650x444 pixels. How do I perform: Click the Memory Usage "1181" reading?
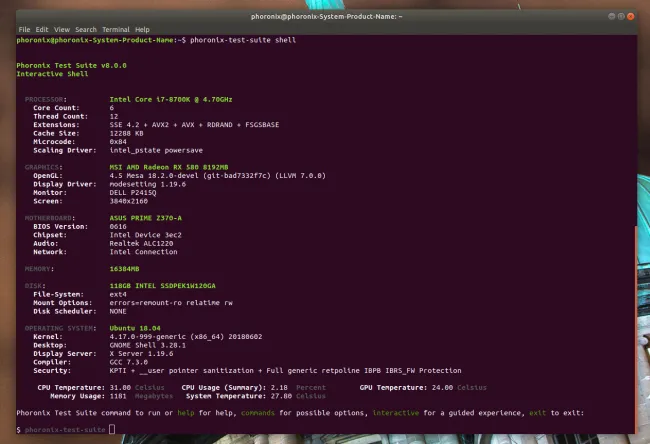(118, 396)
